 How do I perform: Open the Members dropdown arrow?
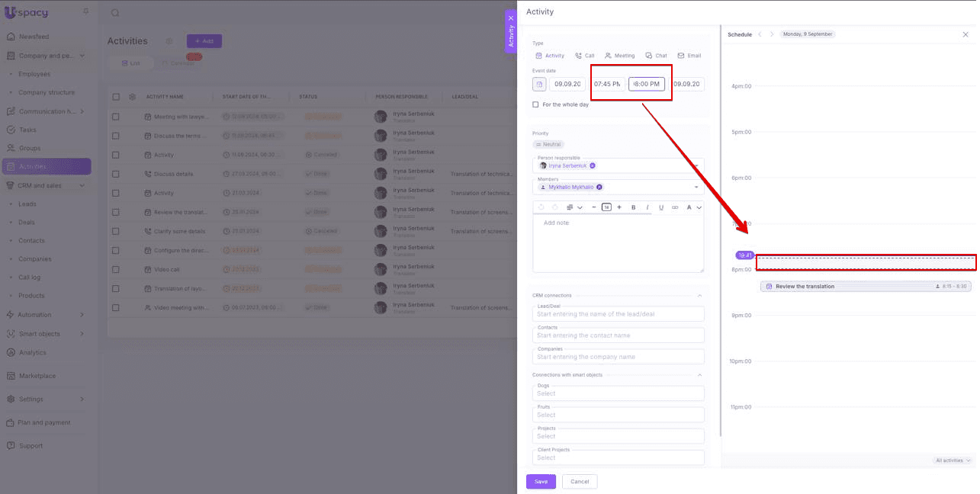(x=696, y=187)
